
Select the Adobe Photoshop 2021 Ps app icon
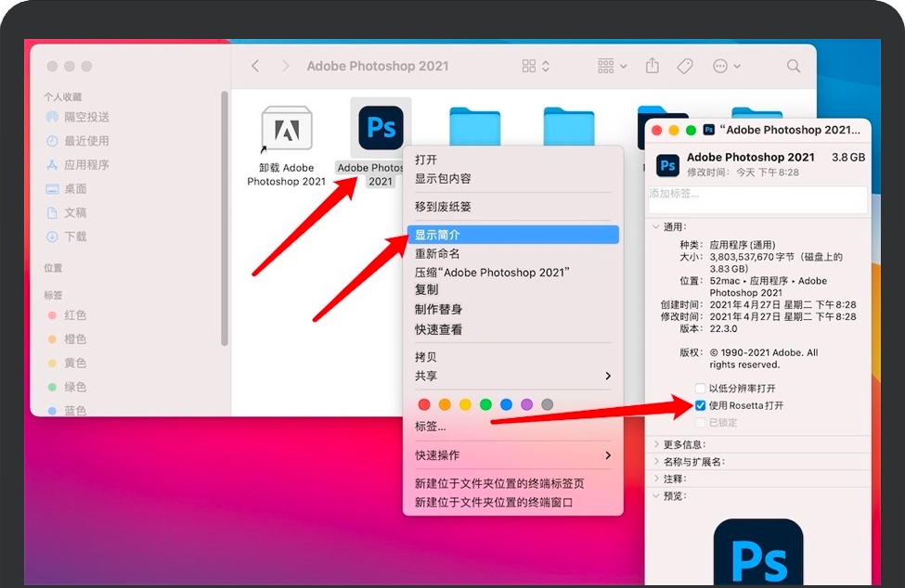pyautogui.click(x=381, y=127)
